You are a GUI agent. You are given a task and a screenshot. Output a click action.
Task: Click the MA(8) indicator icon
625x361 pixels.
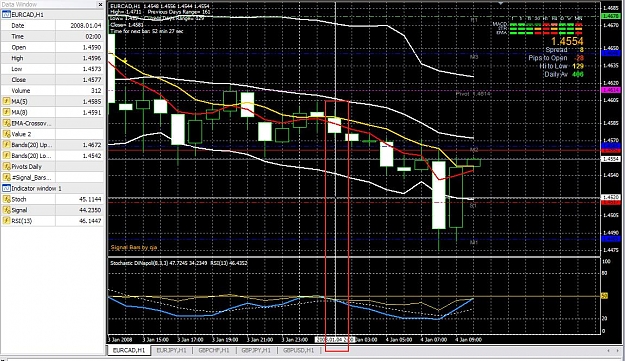pyautogui.click(x=6, y=112)
